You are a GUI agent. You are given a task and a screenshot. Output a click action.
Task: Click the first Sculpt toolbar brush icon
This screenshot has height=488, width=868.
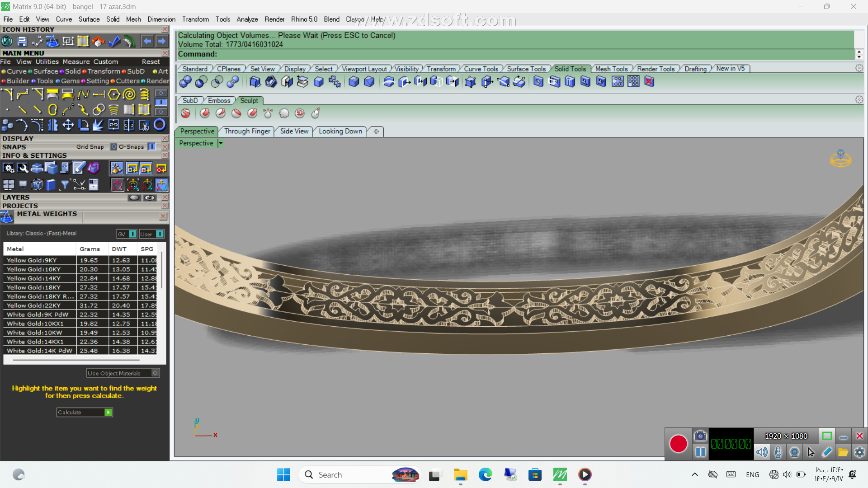[x=185, y=113]
